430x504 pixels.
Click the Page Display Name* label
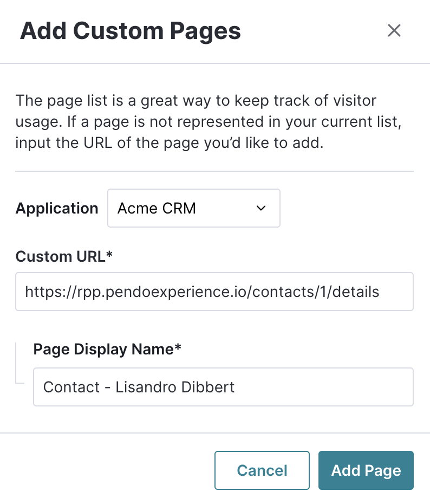107,350
